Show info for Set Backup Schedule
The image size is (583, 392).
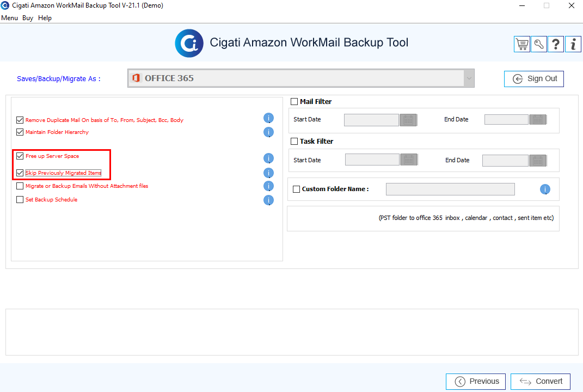tap(268, 200)
